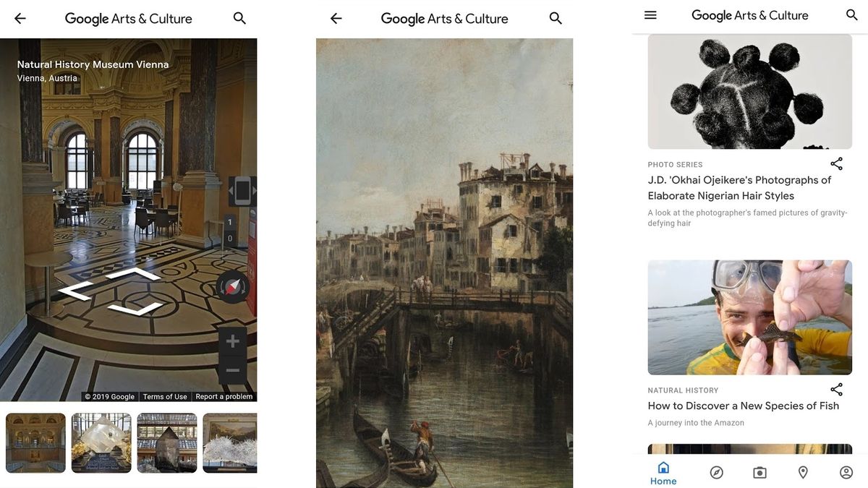The width and height of the screenshot is (868, 488).
Task: Click Report a problem
Action: point(224,396)
